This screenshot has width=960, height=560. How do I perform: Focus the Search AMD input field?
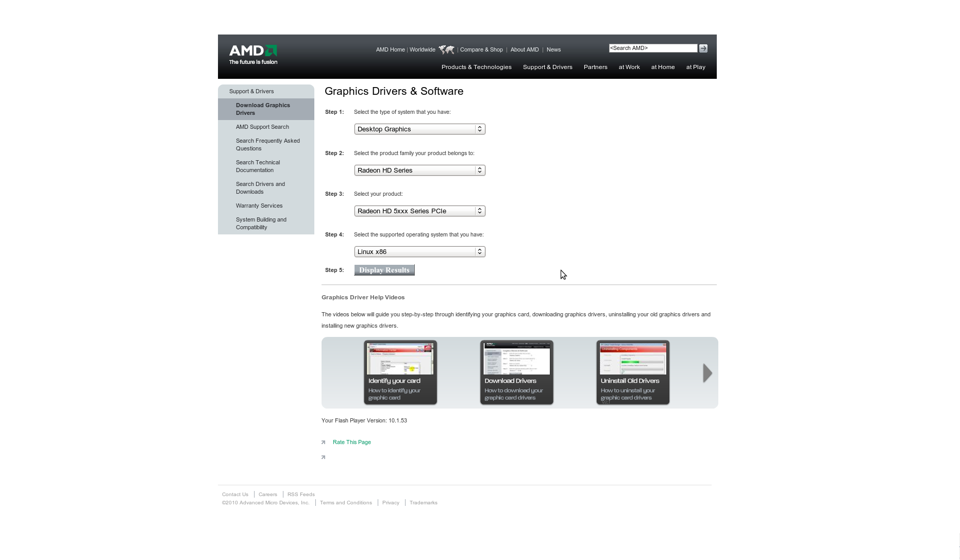(x=653, y=48)
